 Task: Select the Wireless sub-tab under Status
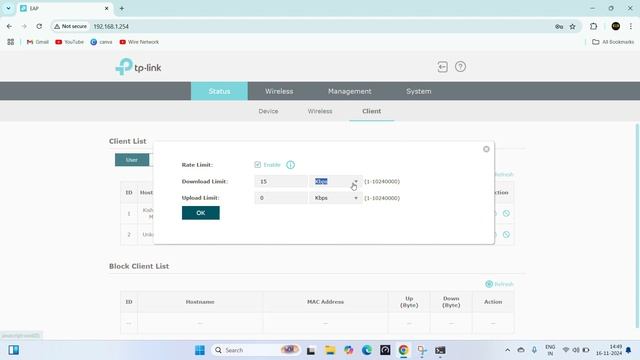click(320, 111)
